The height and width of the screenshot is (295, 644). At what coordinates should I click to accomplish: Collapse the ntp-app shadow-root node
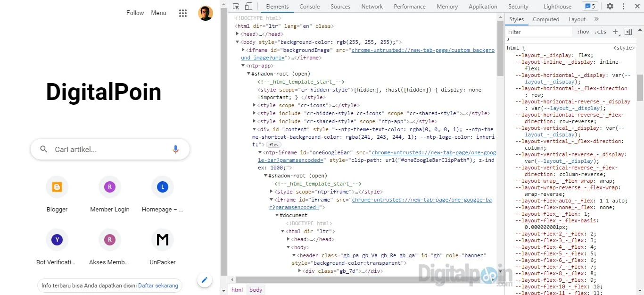pyautogui.click(x=248, y=74)
